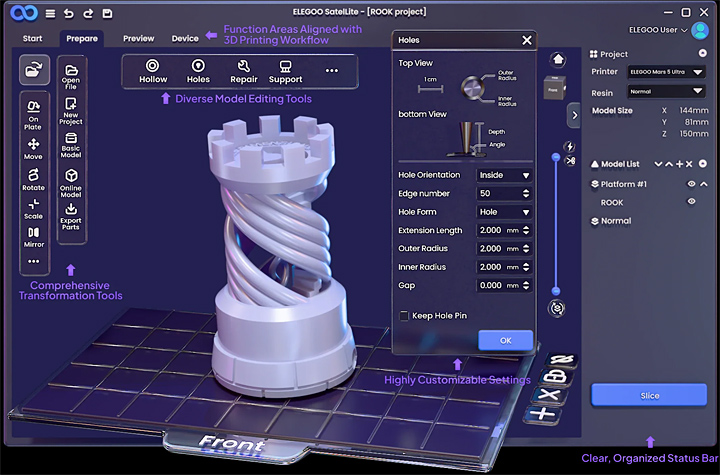720x475 pixels.
Task: Open the Hole Form dropdown
Action: (504, 212)
